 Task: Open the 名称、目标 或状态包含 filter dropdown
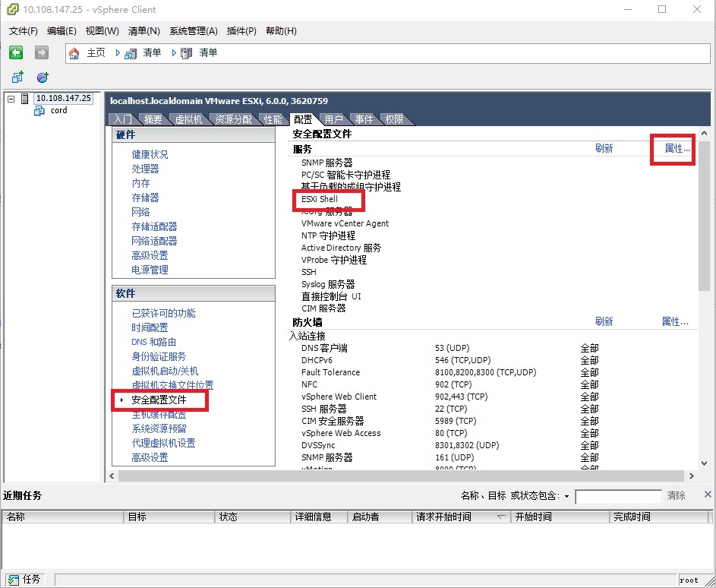click(x=566, y=496)
